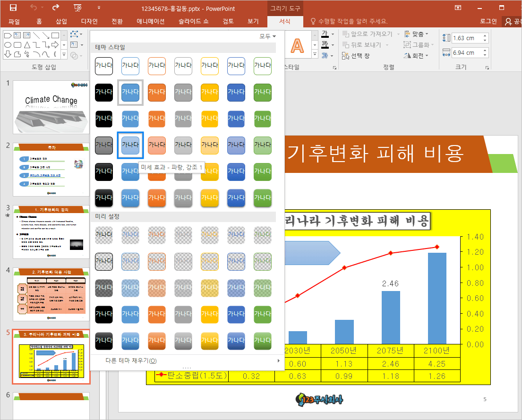This screenshot has width=522, height=420.
Task: Click the 123주식회사 logo on slide
Action: (x=319, y=399)
